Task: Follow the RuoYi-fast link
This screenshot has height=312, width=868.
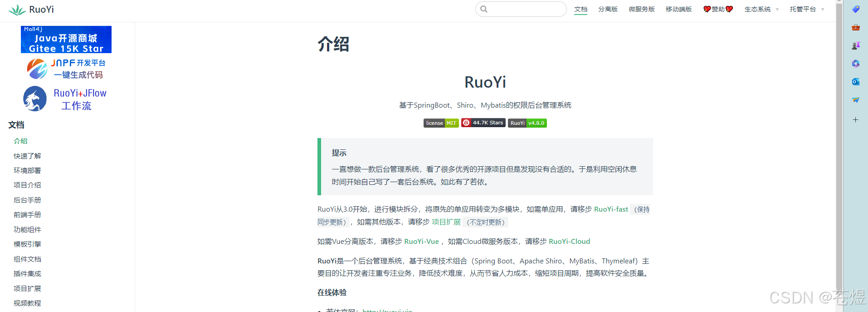Action: click(611, 209)
